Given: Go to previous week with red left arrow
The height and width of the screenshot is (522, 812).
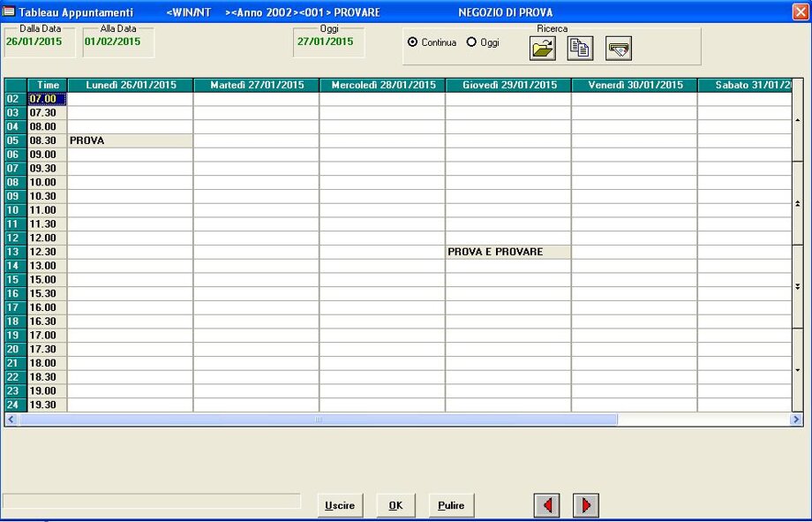Looking at the screenshot, I should 547,505.
